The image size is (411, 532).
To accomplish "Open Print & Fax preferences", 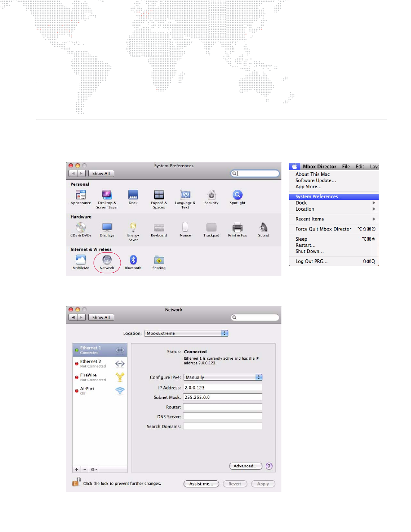I will 237,230.
